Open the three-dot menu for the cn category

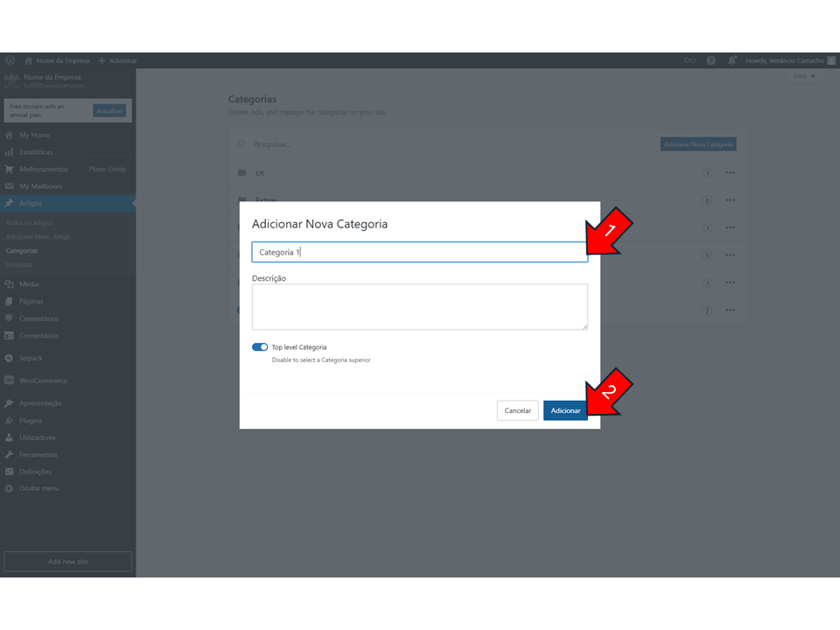click(730, 172)
